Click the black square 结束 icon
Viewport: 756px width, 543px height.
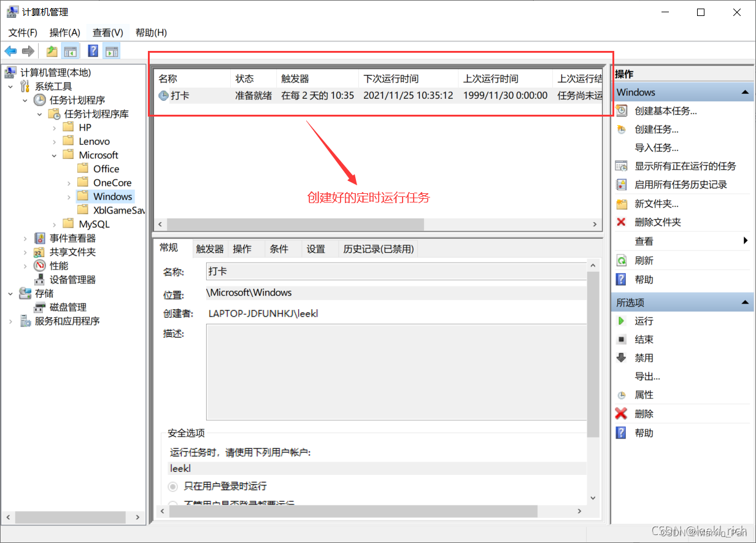point(622,339)
